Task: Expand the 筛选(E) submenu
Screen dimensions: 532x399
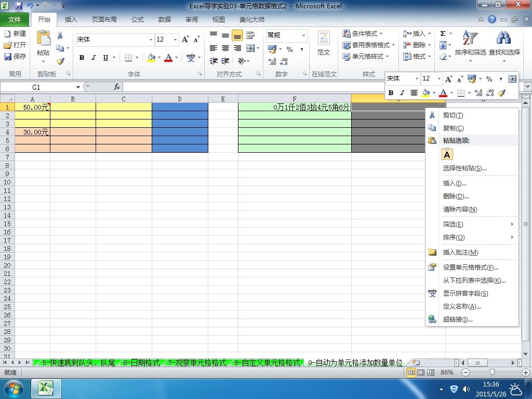Action: [478, 224]
